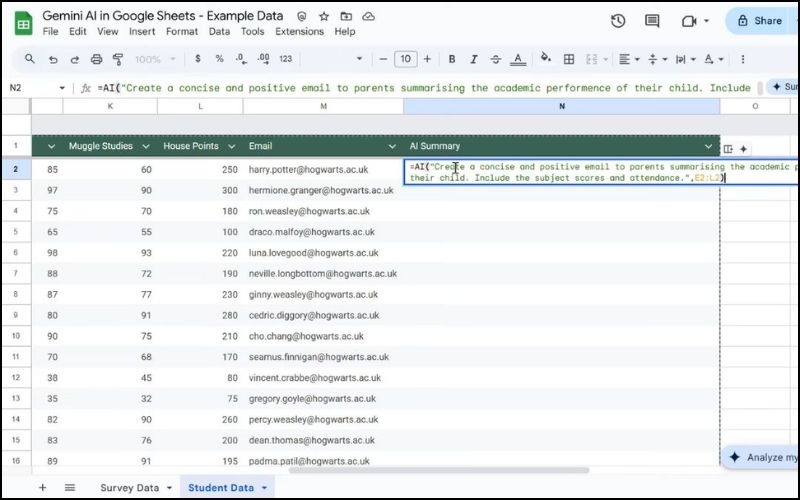Toggle italic formatting
800x500 pixels.
point(474,59)
